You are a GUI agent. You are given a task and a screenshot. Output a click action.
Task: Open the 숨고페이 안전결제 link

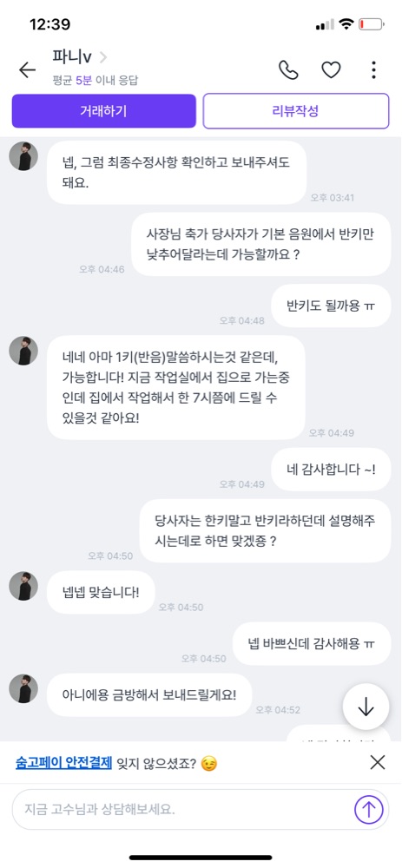[63, 763]
